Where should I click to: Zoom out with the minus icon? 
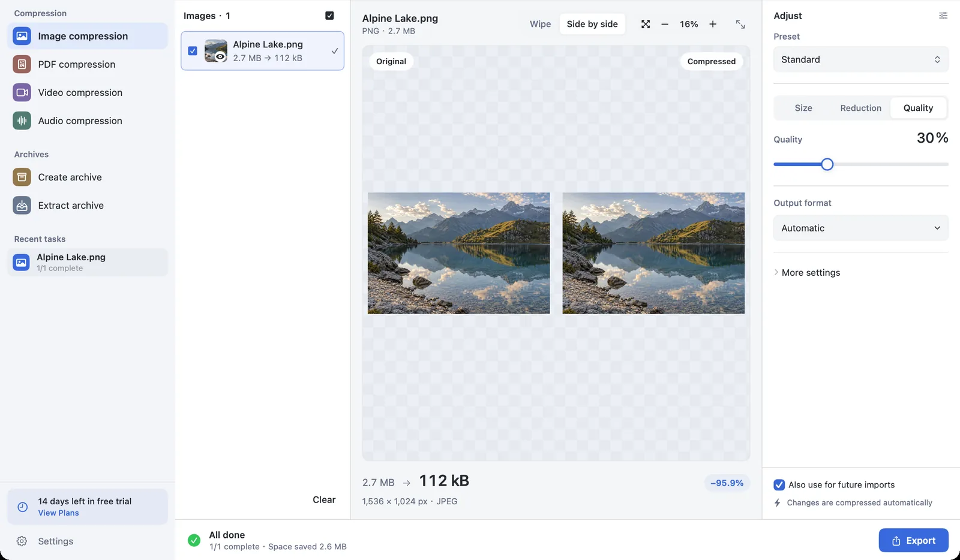point(665,24)
